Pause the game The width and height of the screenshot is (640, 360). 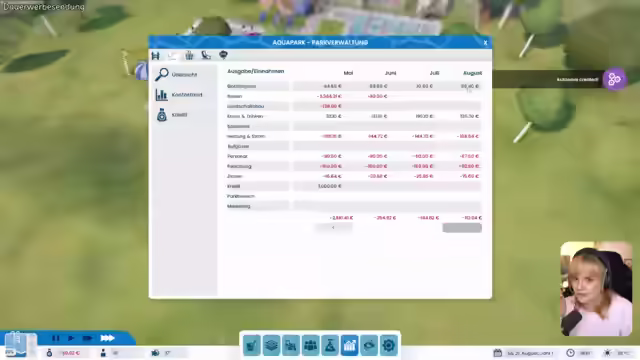pos(56,338)
